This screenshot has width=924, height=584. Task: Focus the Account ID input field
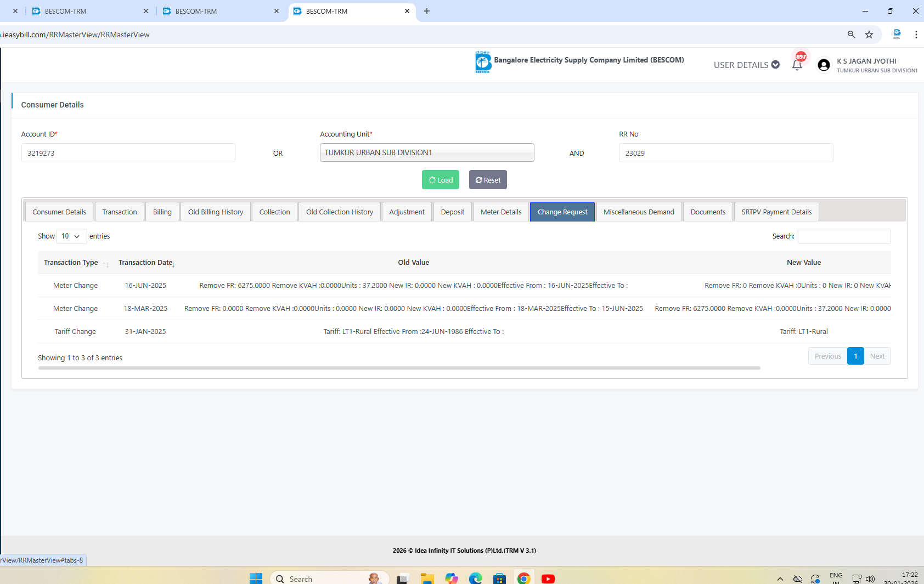pos(128,153)
